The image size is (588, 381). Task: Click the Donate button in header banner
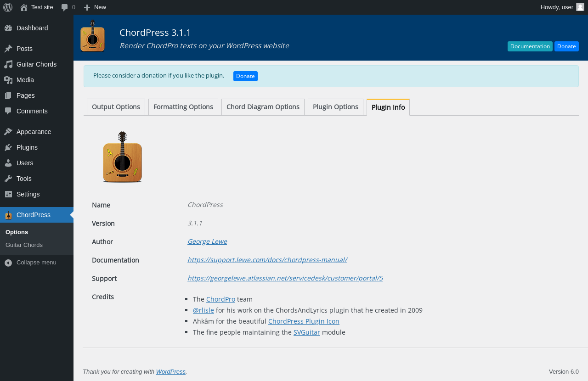coord(566,46)
